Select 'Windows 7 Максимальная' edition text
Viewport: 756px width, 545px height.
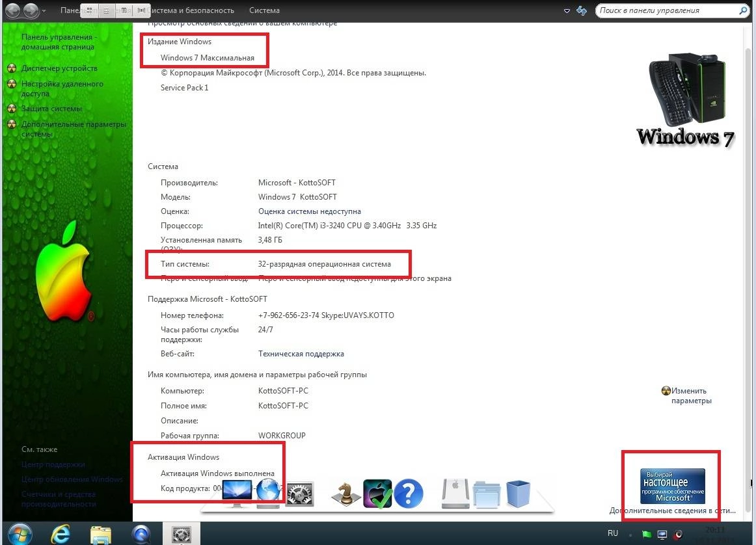click(x=208, y=58)
